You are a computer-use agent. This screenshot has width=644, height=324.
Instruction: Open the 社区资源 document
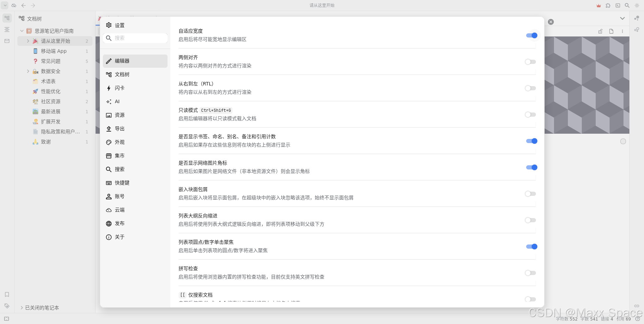click(x=55, y=101)
